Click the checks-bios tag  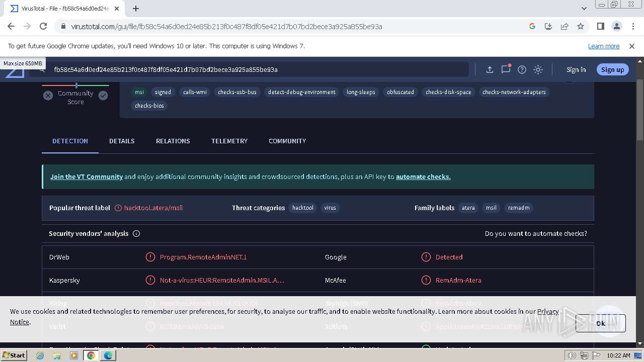pos(149,106)
